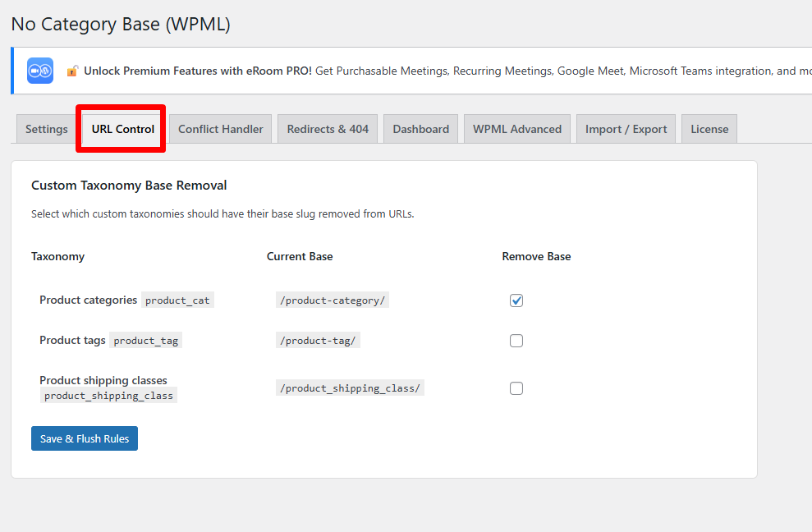Click the Unlock Premium Features with eRoom PRO text
Image resolution: width=812 pixels, height=532 pixels.
[198, 71]
